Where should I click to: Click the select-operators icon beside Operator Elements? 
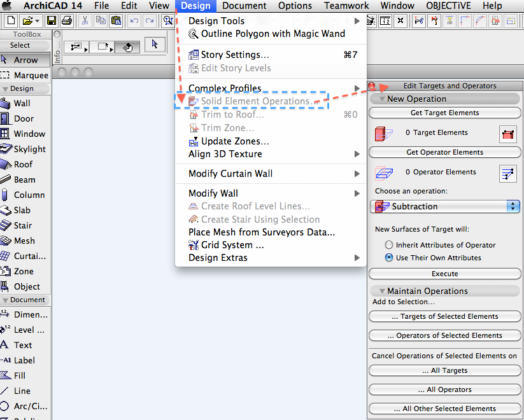508,174
